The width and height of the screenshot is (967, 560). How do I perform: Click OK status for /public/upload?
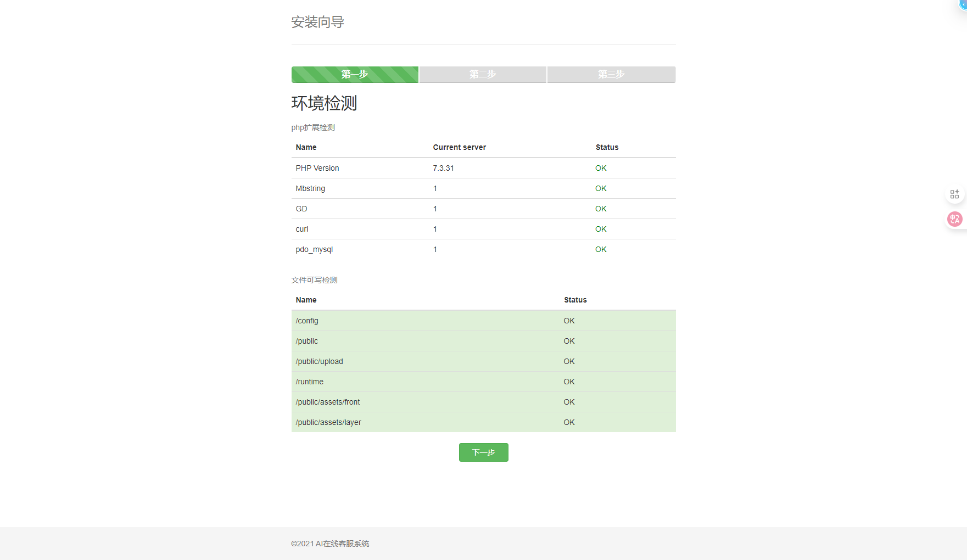(569, 361)
